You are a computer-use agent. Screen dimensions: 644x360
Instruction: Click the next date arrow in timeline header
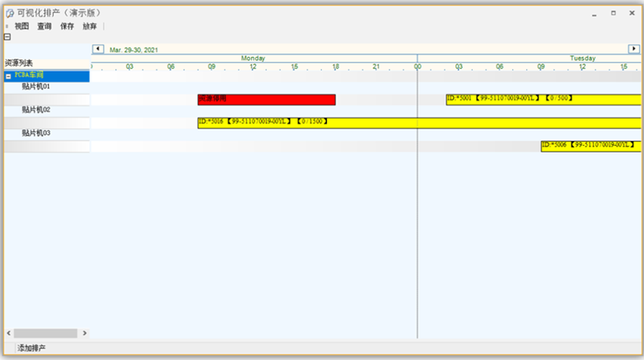point(634,49)
